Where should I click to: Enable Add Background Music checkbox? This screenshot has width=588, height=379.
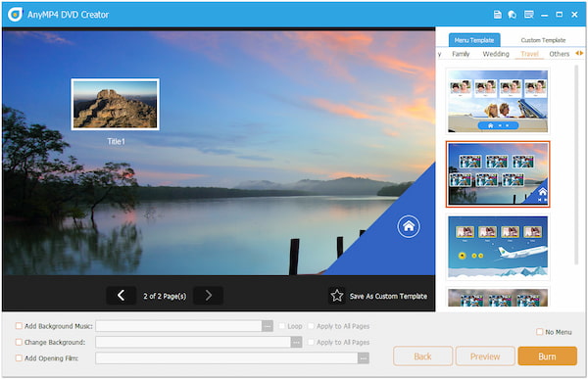click(x=19, y=326)
